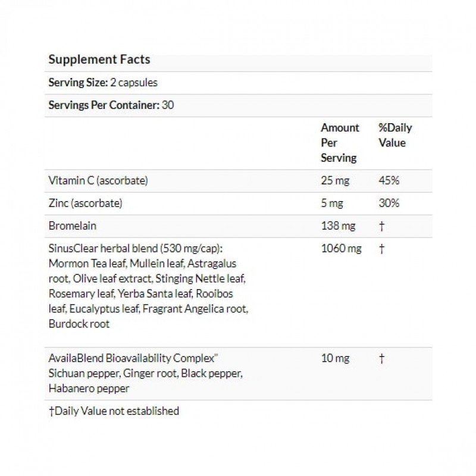Click the dagger symbol in AvailaBlend row
476x476 pixels.
pyautogui.click(x=381, y=358)
